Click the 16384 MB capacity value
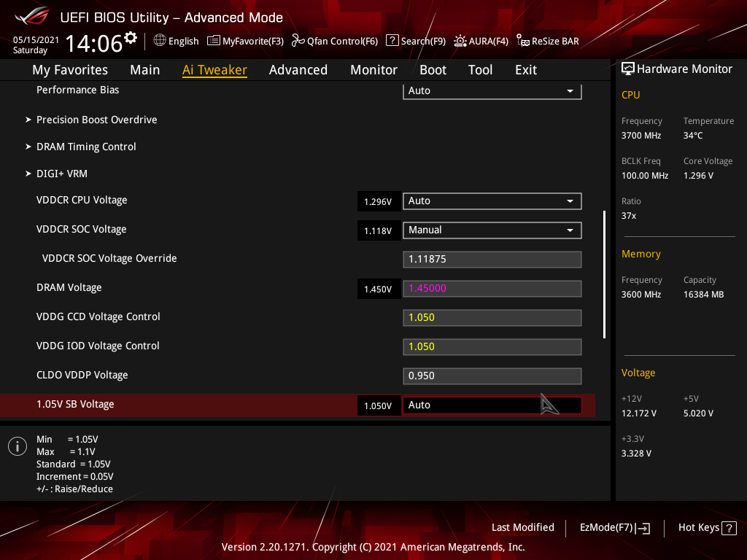Viewport: 747px width, 560px height. pyautogui.click(x=704, y=295)
